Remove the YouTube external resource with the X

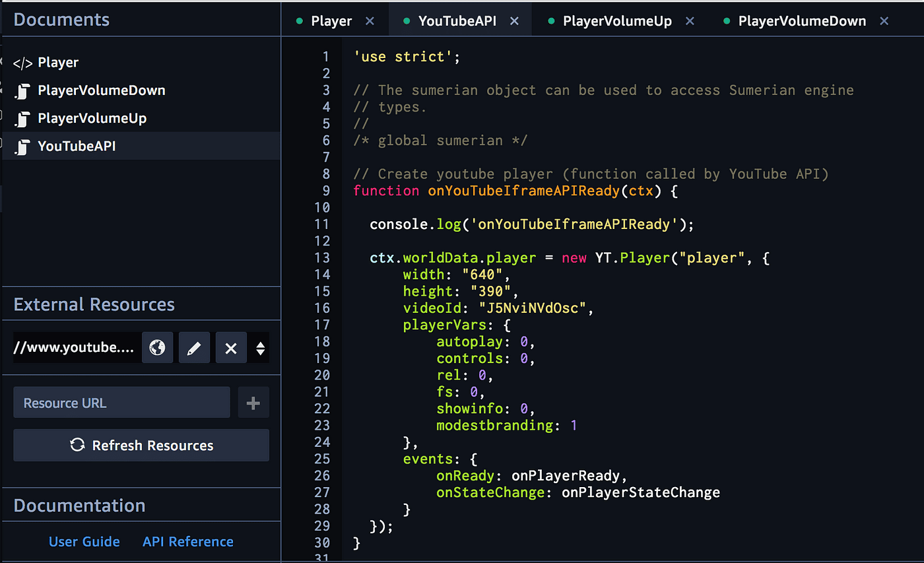231,348
